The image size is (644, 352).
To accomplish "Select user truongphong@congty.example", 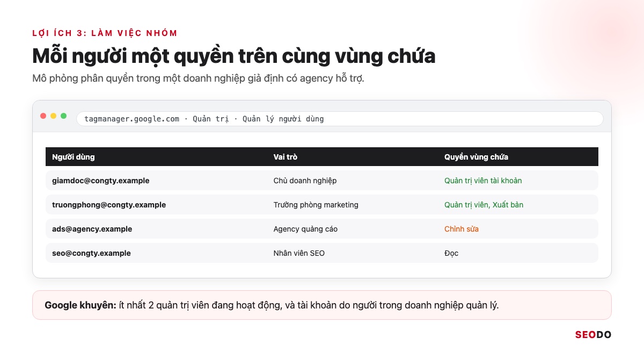I will (109, 205).
